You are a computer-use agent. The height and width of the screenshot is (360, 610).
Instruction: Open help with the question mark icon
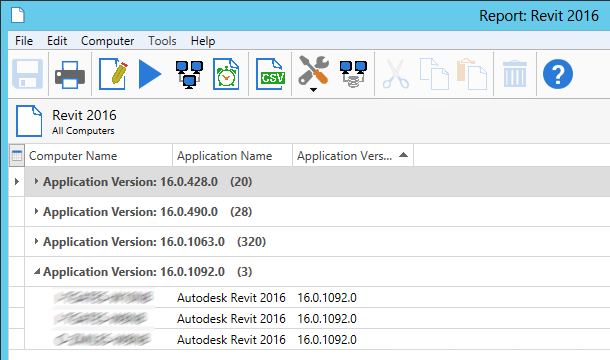pos(558,74)
